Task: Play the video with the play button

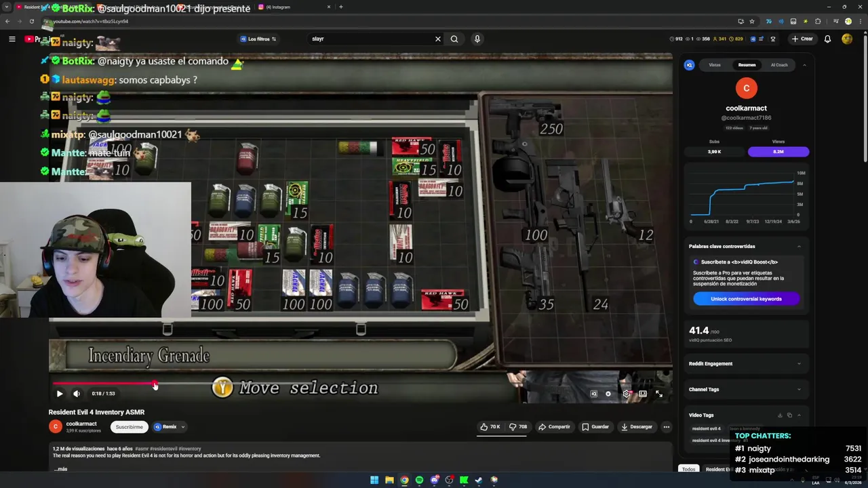Action: coord(60,393)
